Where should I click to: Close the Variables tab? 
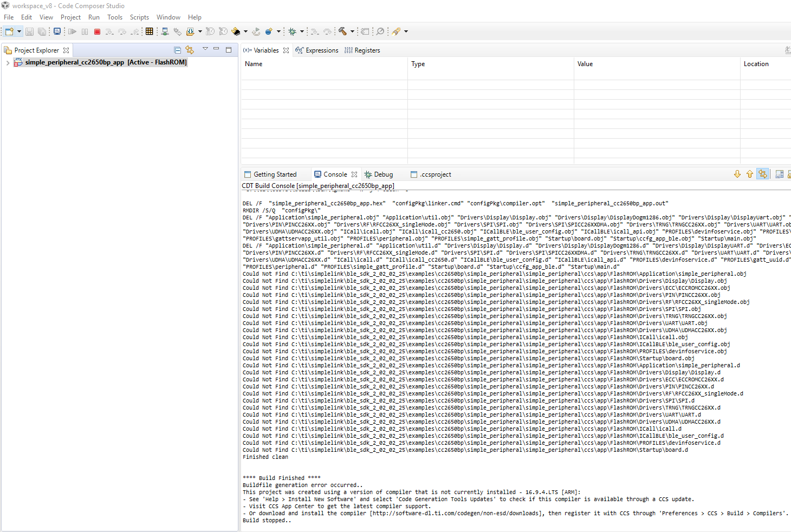click(x=286, y=50)
